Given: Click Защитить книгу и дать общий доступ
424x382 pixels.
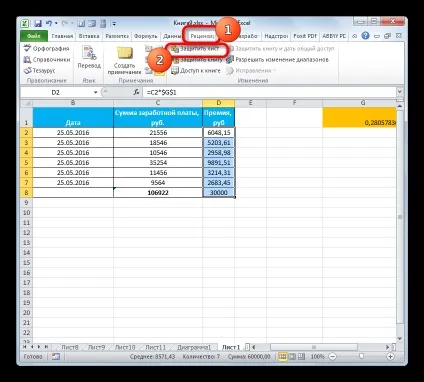Looking at the screenshot, I should pos(280,49).
